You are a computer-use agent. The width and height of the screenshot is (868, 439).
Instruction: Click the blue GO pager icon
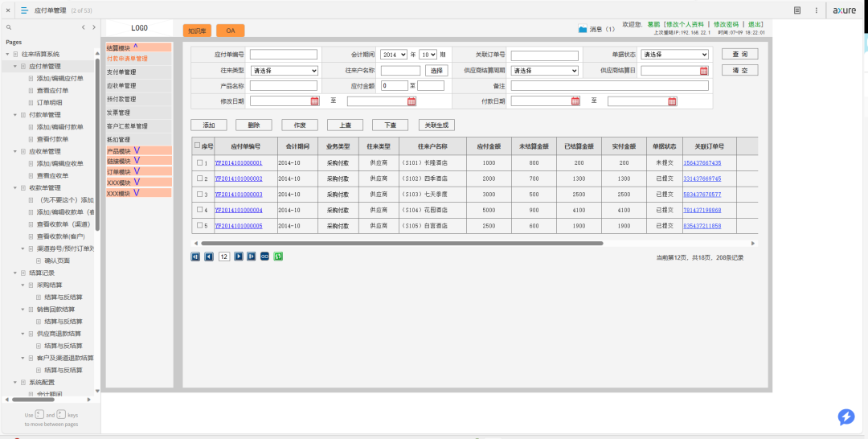coord(264,256)
